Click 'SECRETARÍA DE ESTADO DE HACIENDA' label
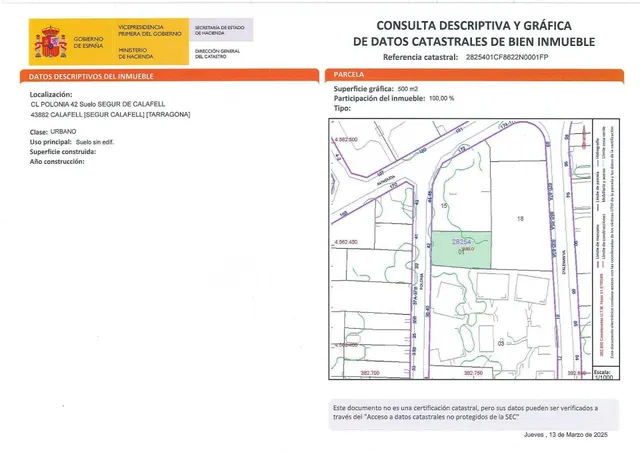 (219, 30)
